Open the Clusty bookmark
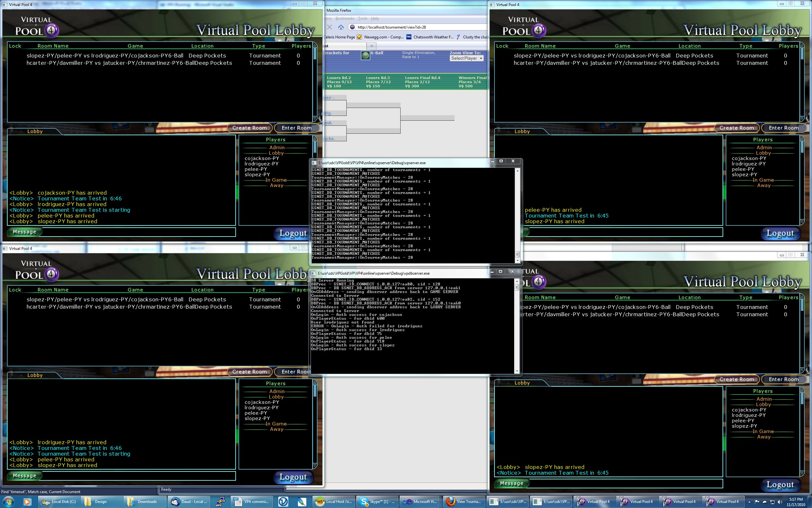Screen dimensions: 812x508 point(471,37)
